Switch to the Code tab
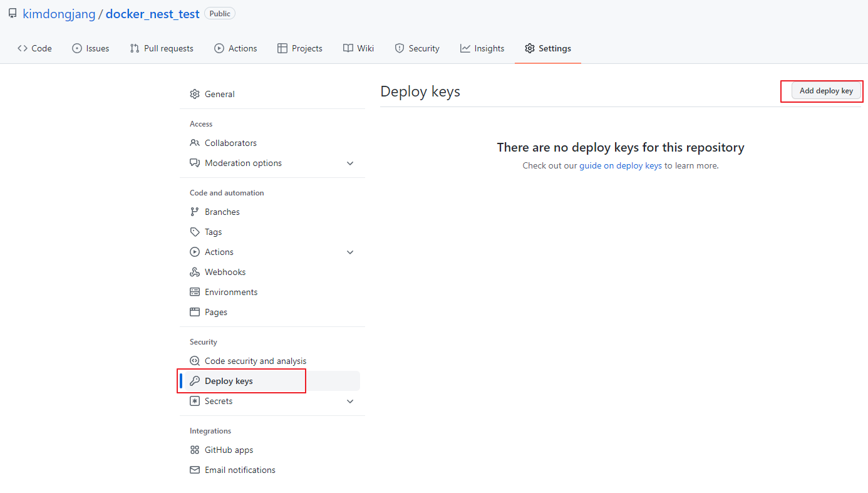 coord(34,48)
